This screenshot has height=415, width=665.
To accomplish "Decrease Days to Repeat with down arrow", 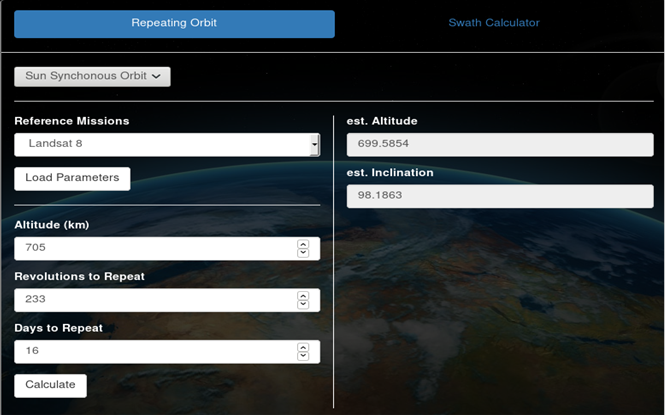I will coord(303,357).
